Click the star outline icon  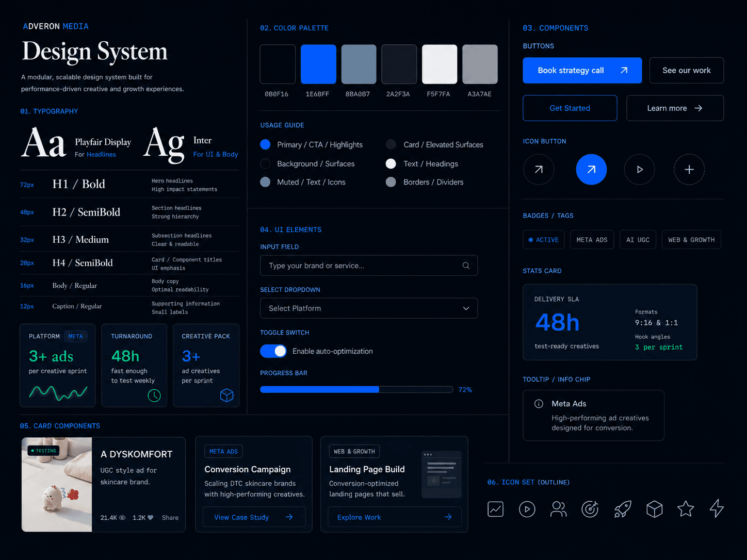[686, 509]
